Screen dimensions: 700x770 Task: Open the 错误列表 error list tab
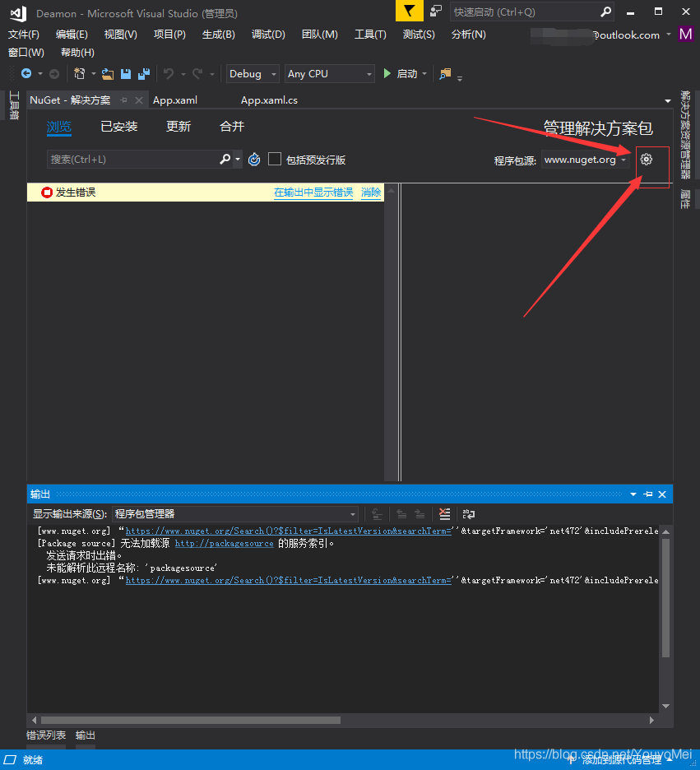46,735
